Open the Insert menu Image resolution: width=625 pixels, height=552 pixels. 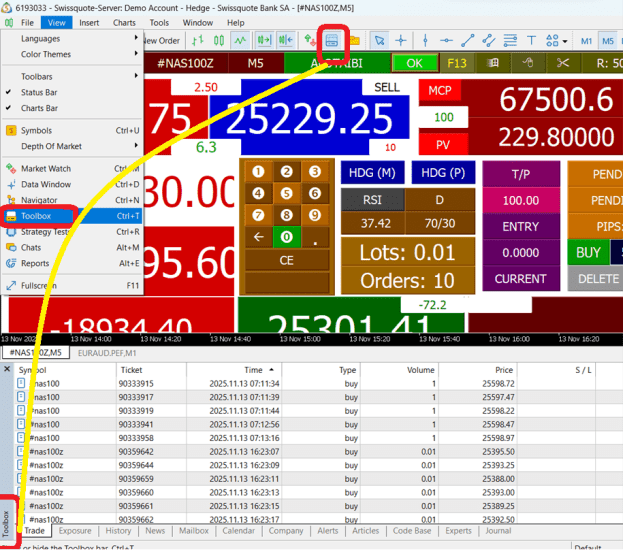(89, 23)
